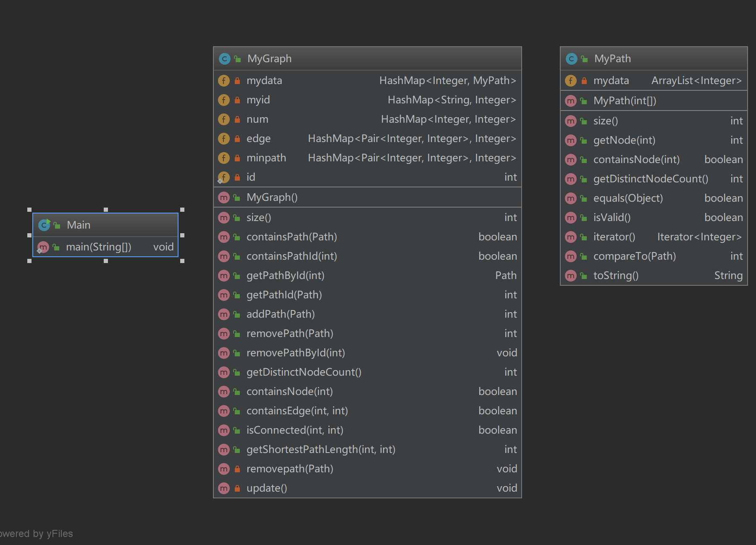The height and width of the screenshot is (545, 756).
Task: Select the edge field name
Action: [x=259, y=139]
